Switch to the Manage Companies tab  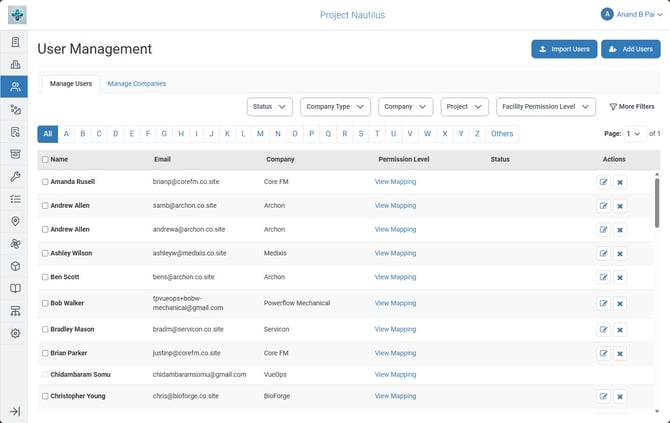[x=137, y=84]
